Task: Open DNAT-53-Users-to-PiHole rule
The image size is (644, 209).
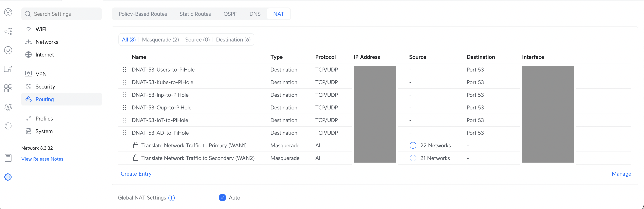Action: [x=163, y=70]
